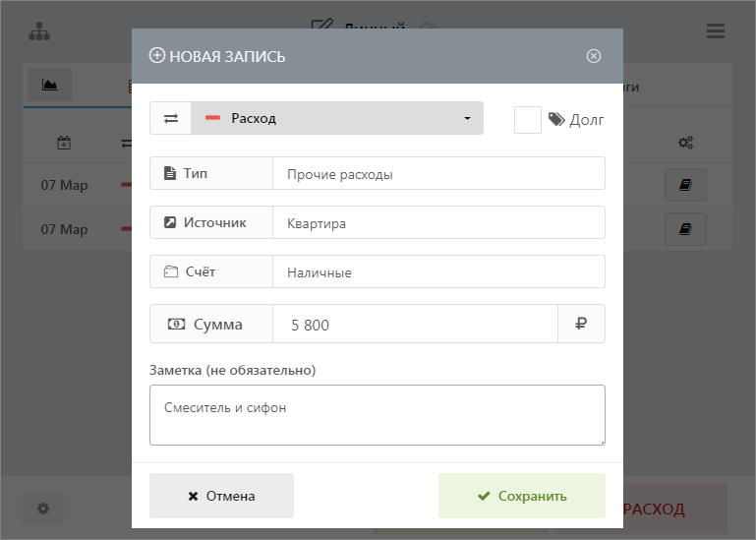Click the transfer arrows icon beside Расход
Image resolution: width=756 pixels, height=540 pixels.
click(x=171, y=118)
